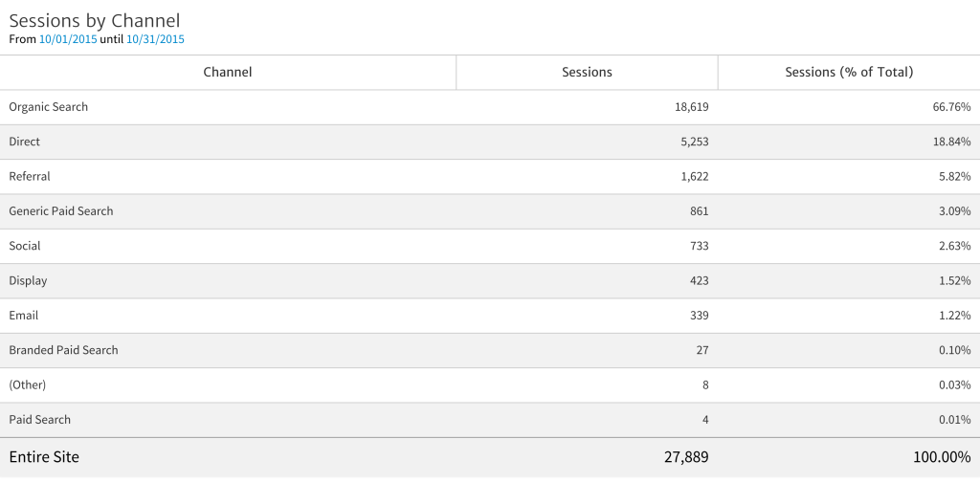This screenshot has height=483, width=980.
Task: Click the 10/31/2015 end date link
Action: [155, 39]
